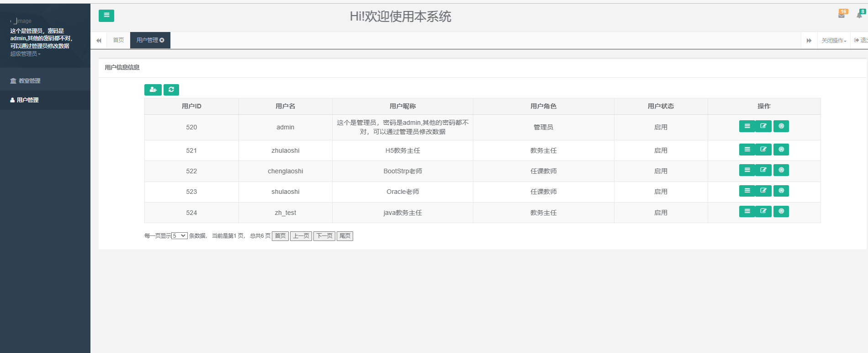Viewport: 868px width, 353px height.
Task: Click the circle target icon for shulaoshi row
Action: 781,191
